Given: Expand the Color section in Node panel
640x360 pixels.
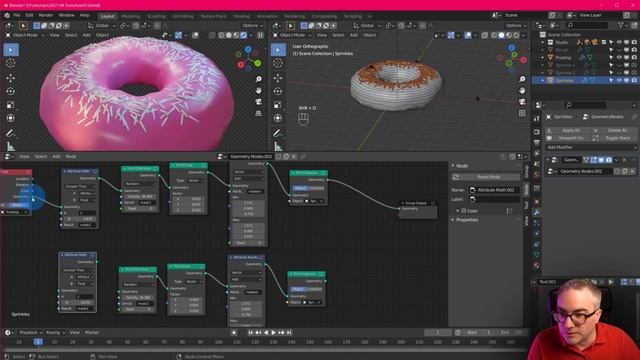Looking at the screenshot, I should coord(458,211).
